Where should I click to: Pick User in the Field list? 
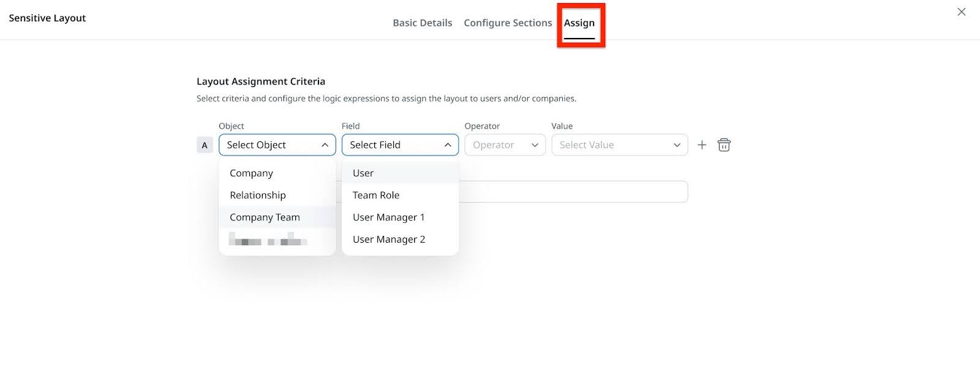click(x=400, y=173)
